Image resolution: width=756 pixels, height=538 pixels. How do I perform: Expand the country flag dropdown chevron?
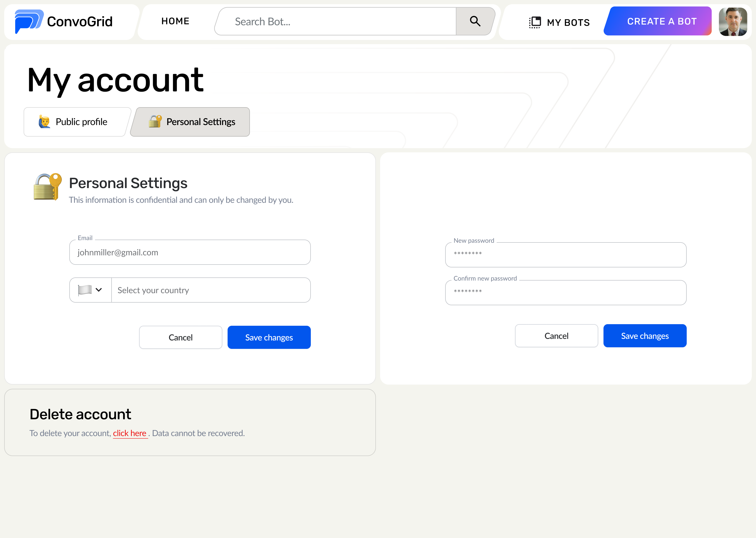(99, 290)
